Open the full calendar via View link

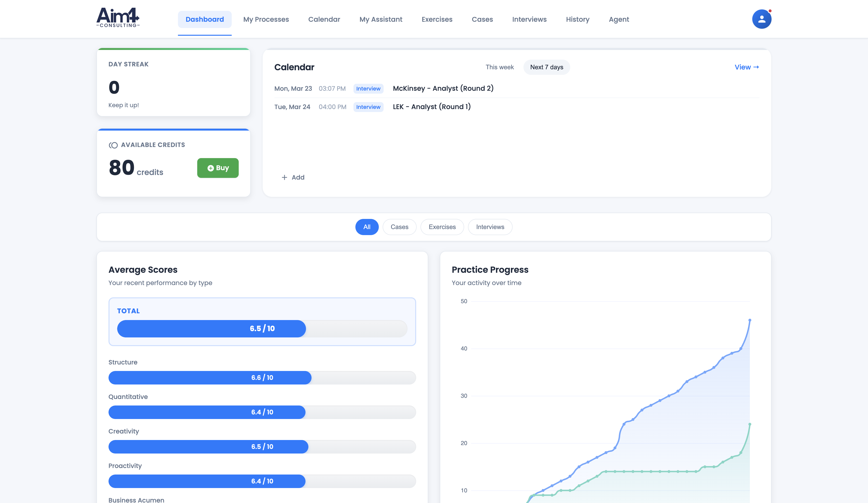coord(746,67)
